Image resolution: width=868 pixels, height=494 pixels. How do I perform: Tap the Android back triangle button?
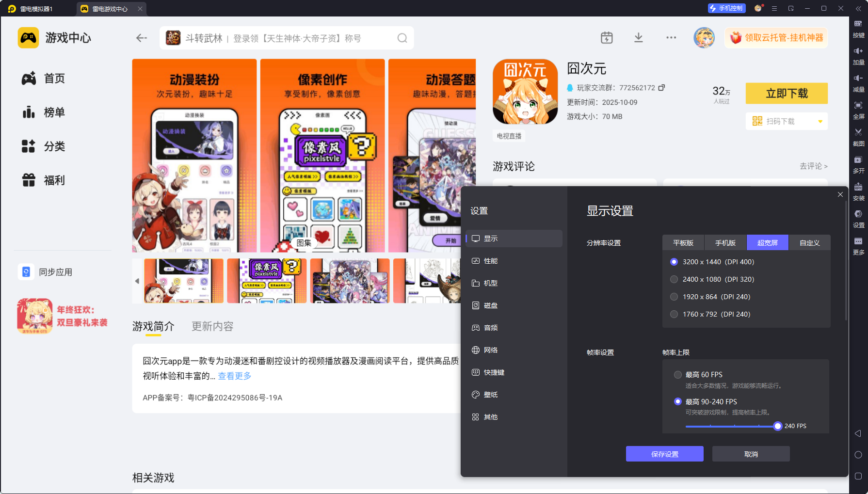point(858,433)
